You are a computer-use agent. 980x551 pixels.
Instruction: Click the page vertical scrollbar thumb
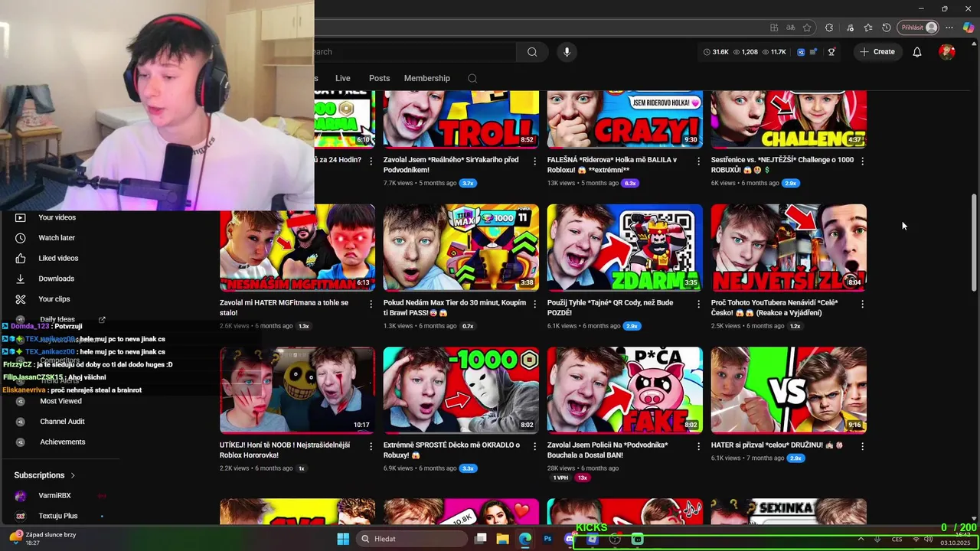click(x=974, y=243)
